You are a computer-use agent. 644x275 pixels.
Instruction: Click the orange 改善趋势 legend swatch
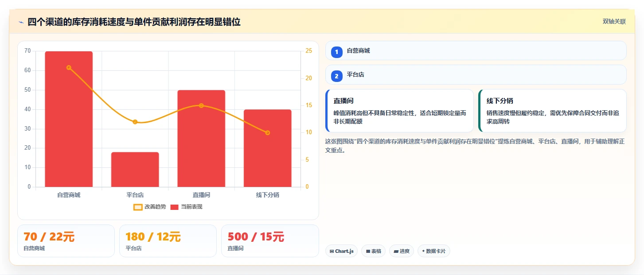(138, 207)
